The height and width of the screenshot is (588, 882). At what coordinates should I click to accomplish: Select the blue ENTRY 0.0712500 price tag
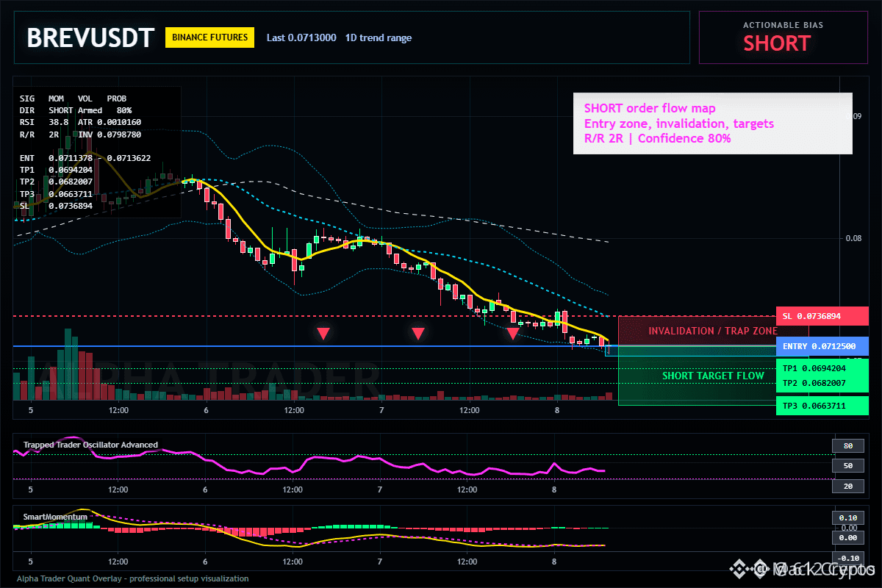(822, 346)
